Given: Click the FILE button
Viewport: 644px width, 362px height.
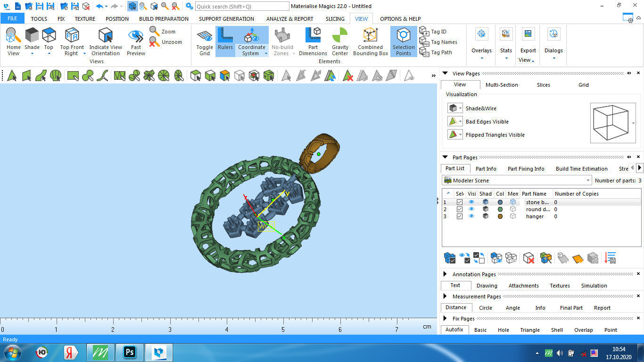Looking at the screenshot, I should (12, 19).
